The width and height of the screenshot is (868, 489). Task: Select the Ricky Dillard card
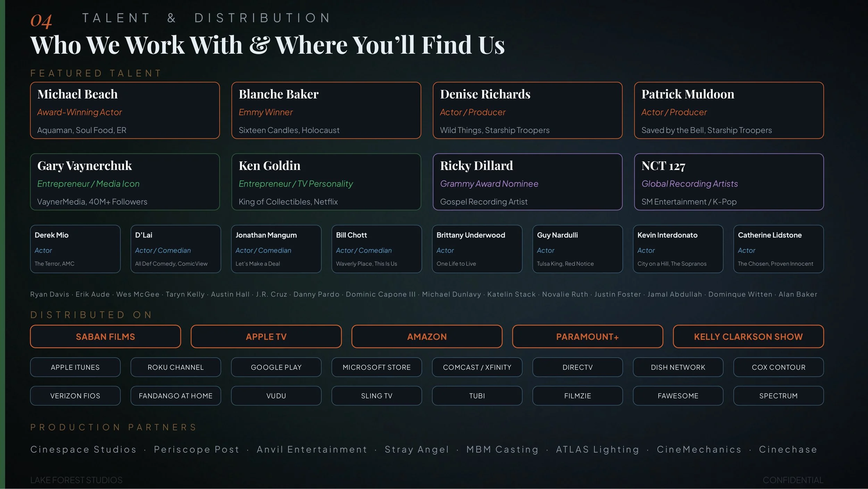(x=528, y=182)
